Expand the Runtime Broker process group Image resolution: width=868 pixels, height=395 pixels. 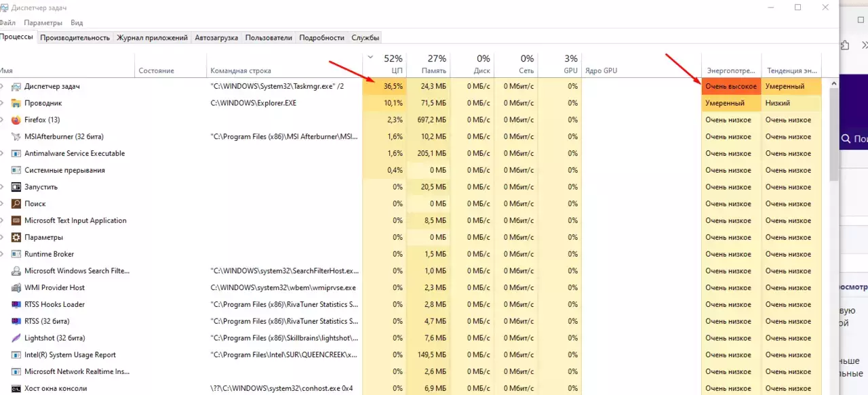(2, 254)
